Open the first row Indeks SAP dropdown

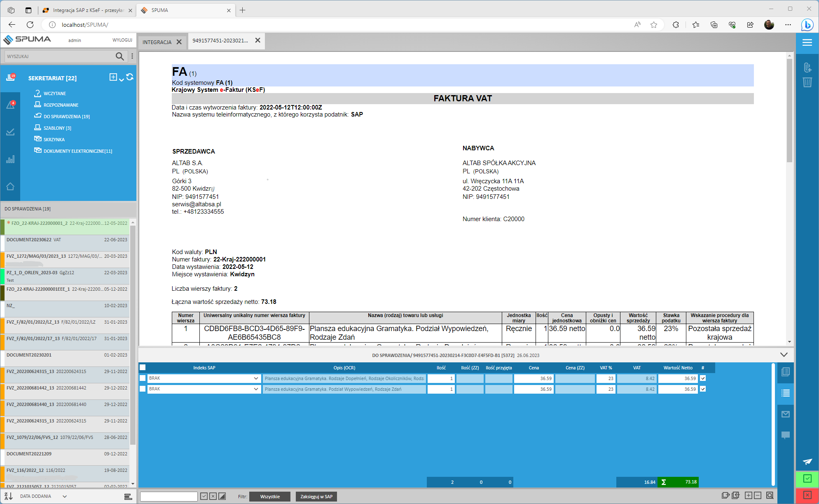(x=256, y=378)
